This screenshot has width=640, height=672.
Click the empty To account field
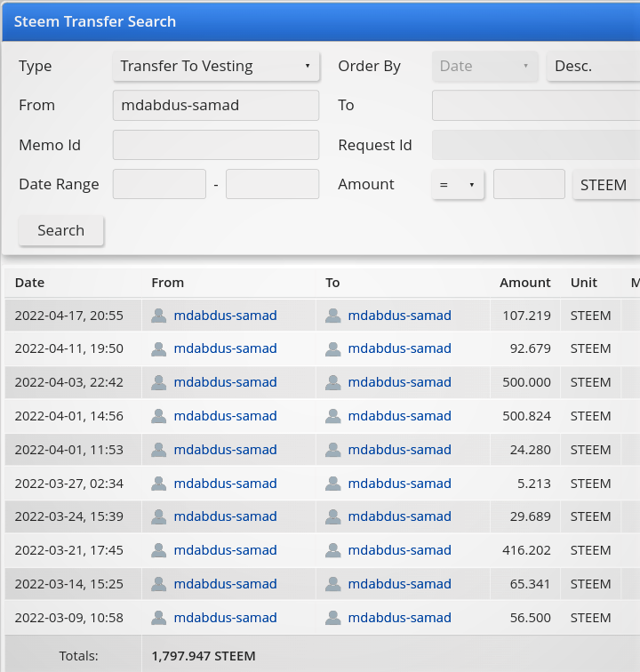point(536,106)
